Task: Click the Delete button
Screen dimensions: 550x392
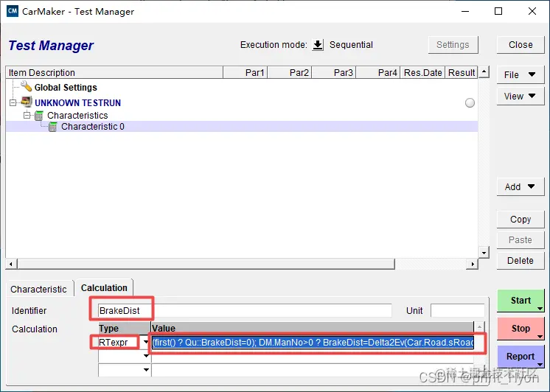Action: point(521,261)
